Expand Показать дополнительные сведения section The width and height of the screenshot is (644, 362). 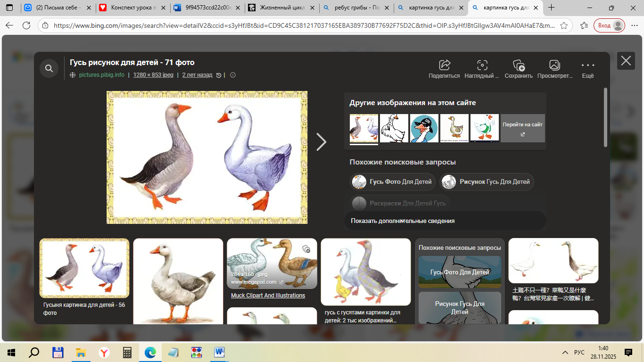(x=403, y=221)
